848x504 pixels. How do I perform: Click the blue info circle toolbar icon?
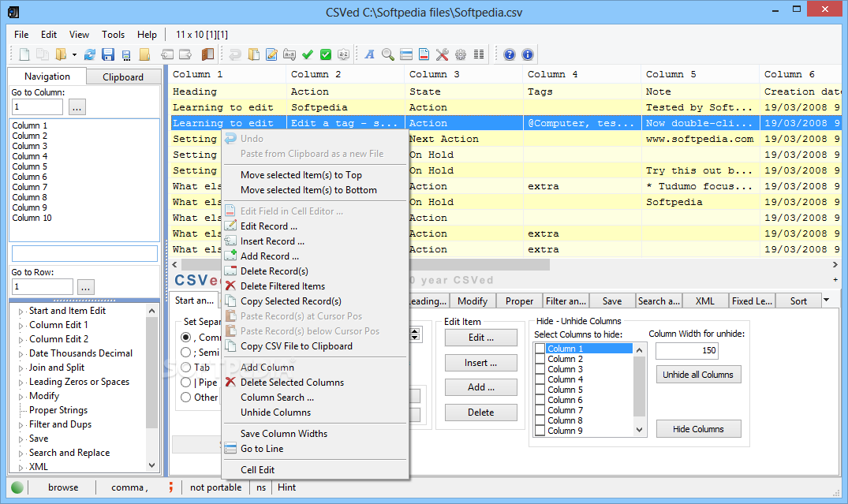[528, 54]
